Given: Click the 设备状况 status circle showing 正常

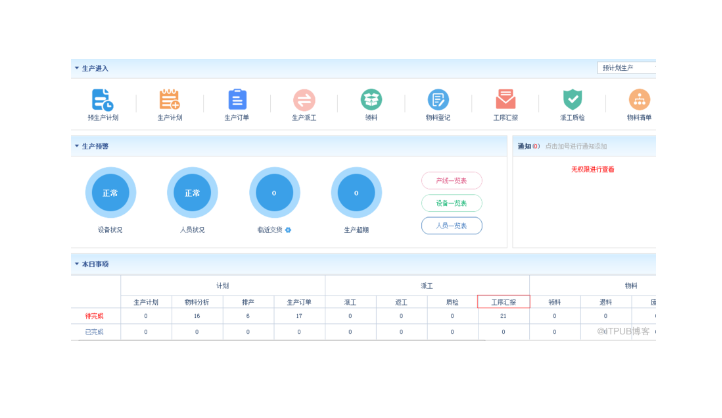Looking at the screenshot, I should [111, 192].
